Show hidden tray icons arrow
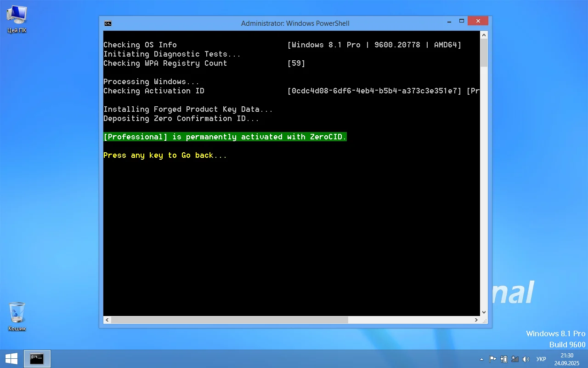Screen dimensions: 588x368 point(481,359)
